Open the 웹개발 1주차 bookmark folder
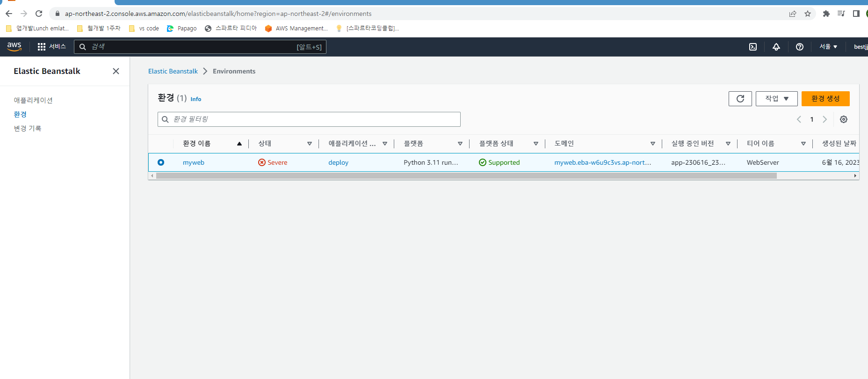This screenshot has height=379, width=868. (x=99, y=29)
